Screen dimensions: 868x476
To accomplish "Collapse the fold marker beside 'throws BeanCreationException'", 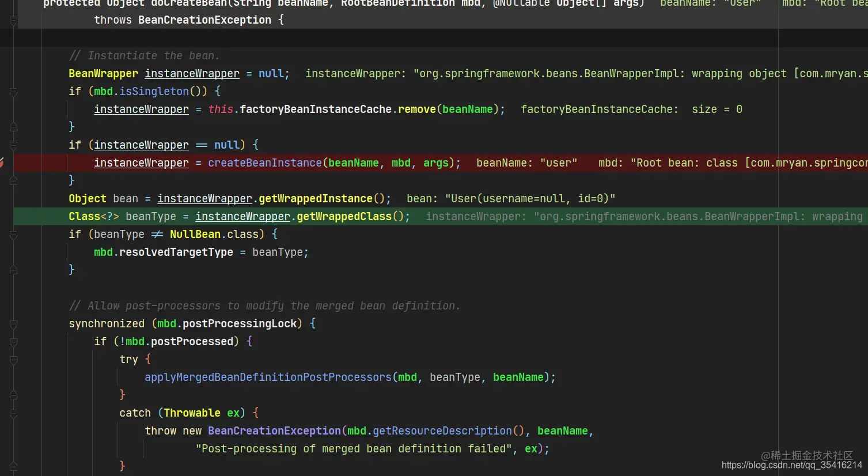I will [13, 20].
